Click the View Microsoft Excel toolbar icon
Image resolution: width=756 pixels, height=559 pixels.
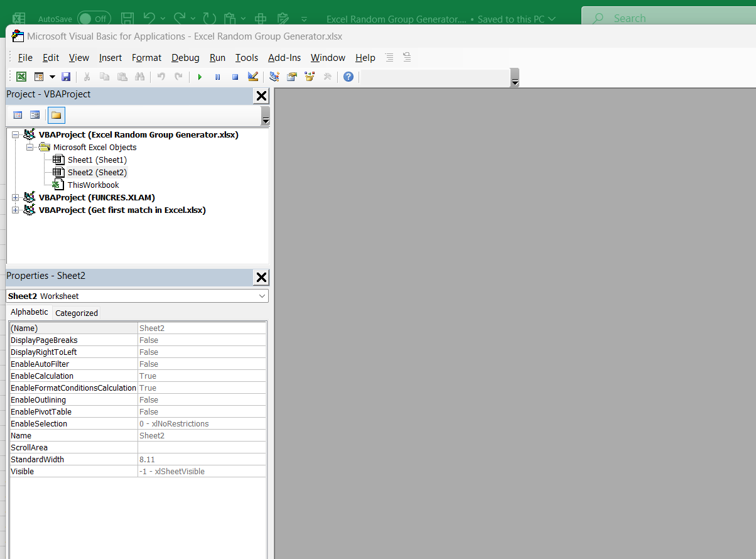point(21,77)
